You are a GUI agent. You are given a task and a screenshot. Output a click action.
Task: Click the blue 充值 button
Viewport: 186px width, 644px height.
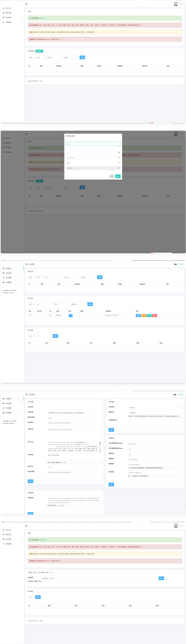[161, 578]
